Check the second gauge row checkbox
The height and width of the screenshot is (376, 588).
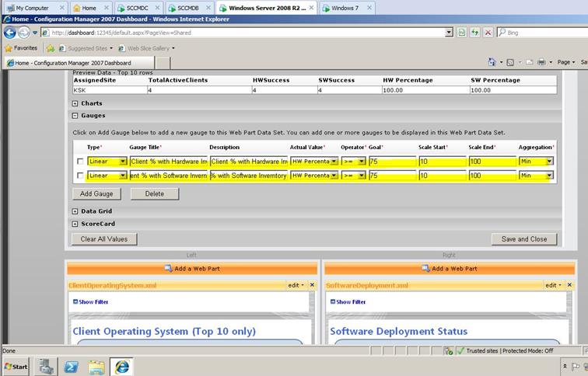click(x=79, y=176)
